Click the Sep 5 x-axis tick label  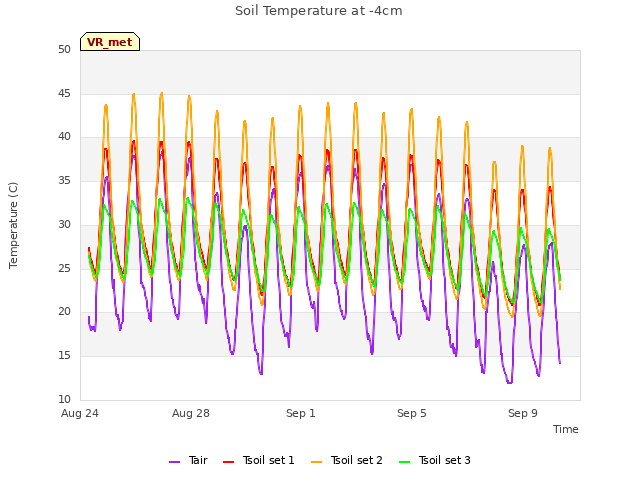412,413
